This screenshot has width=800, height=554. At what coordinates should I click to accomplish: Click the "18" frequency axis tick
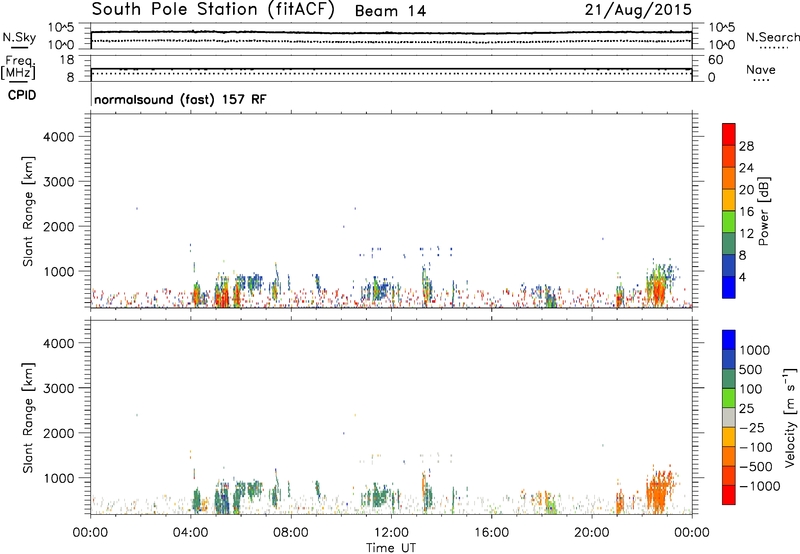pos(67,60)
